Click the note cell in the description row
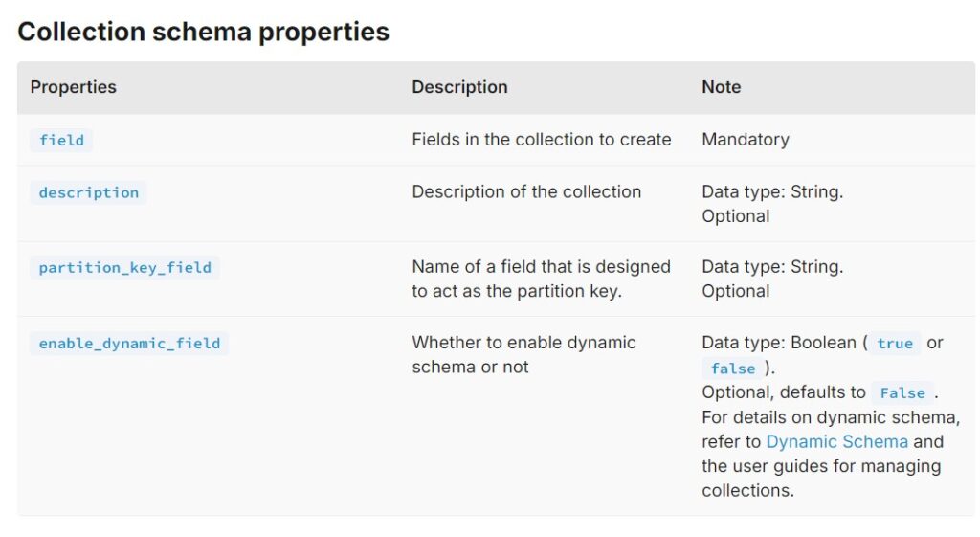This screenshot has width=980, height=537. (772, 203)
